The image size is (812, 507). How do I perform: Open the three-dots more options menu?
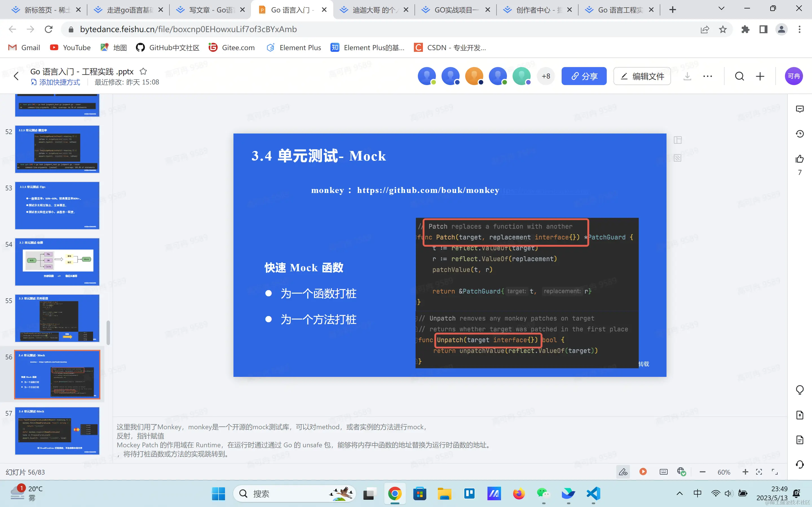708,76
